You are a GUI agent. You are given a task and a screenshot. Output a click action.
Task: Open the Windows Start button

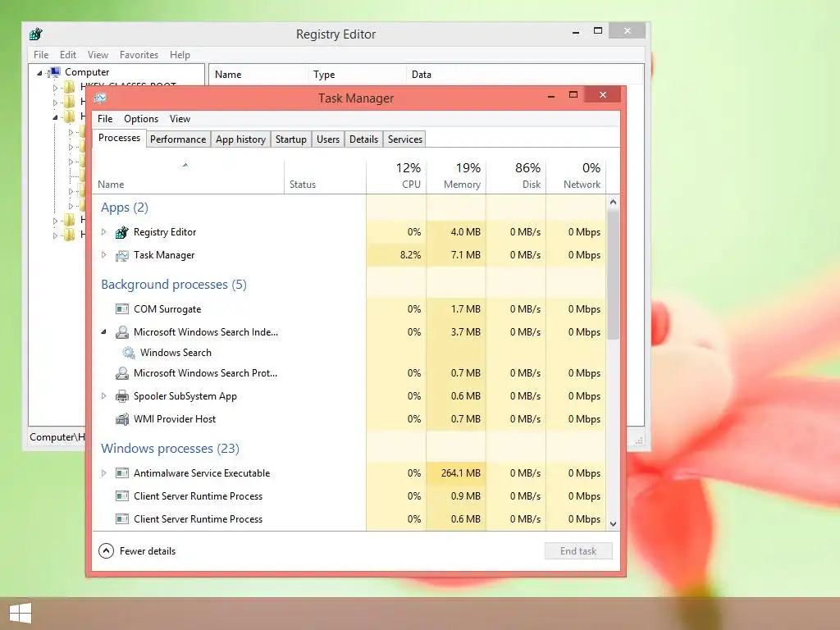click(x=20, y=614)
